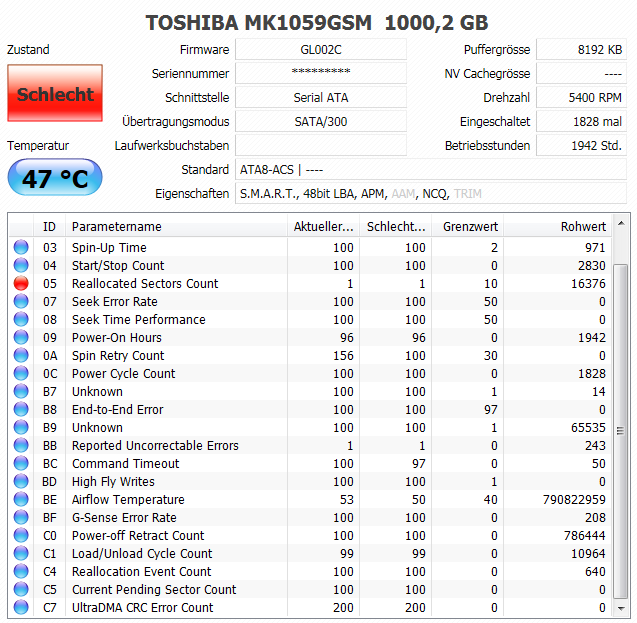Click the empty Laufwerksbuchstaben field
Image resolution: width=637 pixels, height=623 pixels.
tap(321, 145)
